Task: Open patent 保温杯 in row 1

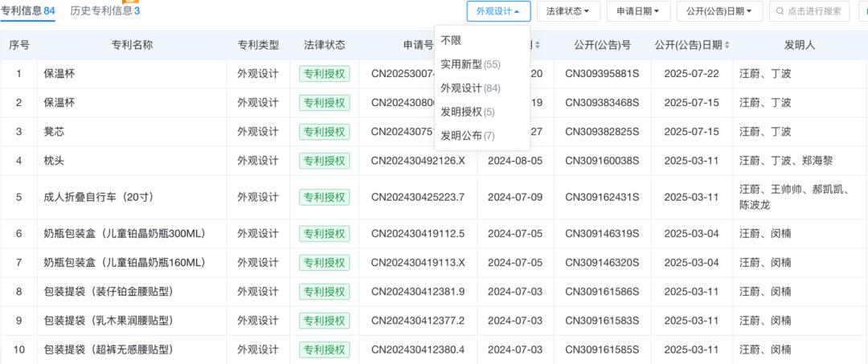Action: coord(59,74)
